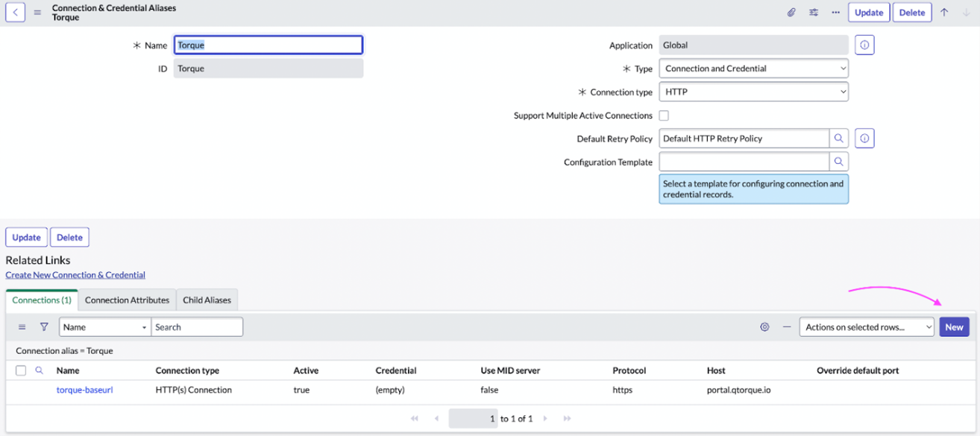Open the personalize form settings icon

[x=814, y=12]
